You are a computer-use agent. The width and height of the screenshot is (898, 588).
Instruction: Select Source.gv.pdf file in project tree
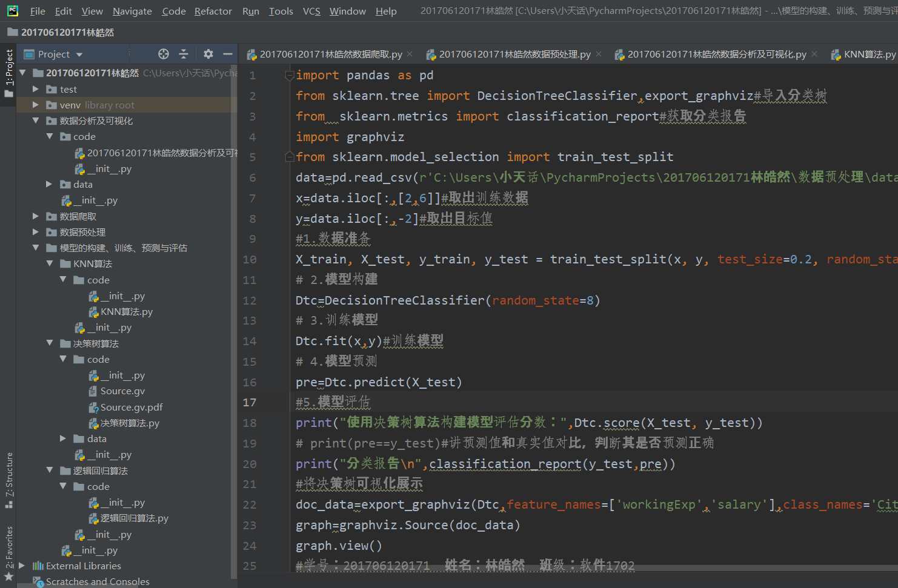[131, 407]
